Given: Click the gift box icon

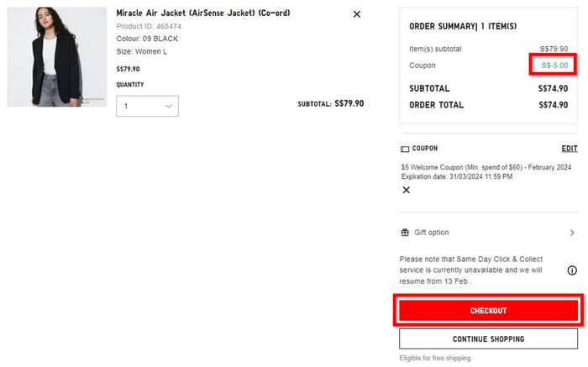Looking at the screenshot, I should (405, 233).
